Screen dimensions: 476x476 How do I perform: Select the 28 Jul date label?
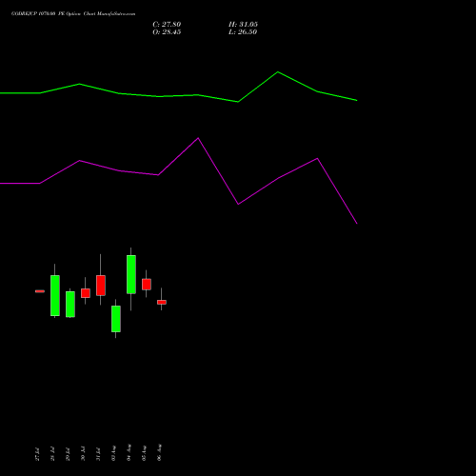coord(52,454)
